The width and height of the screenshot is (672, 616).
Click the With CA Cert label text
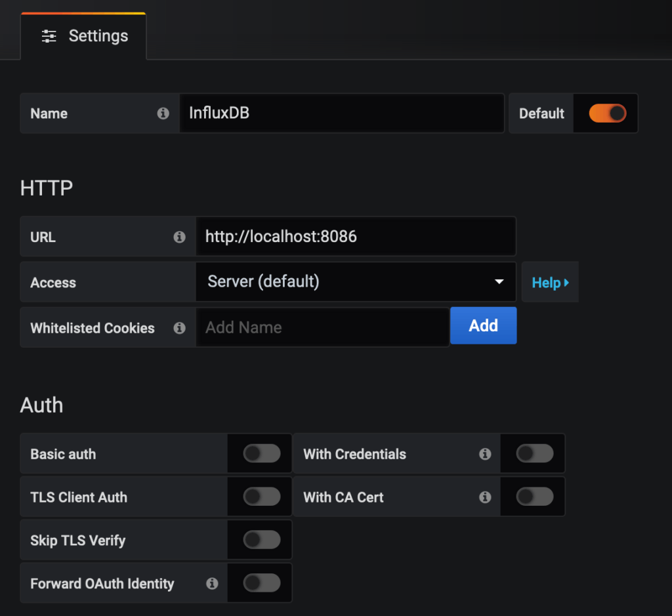tap(344, 497)
